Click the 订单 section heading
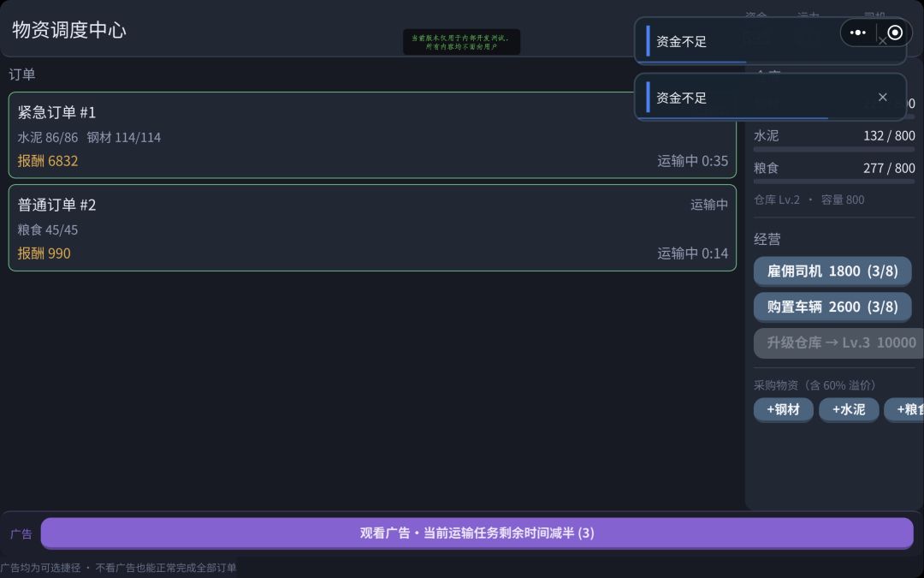Viewport: 924px width, 578px height. (21, 74)
